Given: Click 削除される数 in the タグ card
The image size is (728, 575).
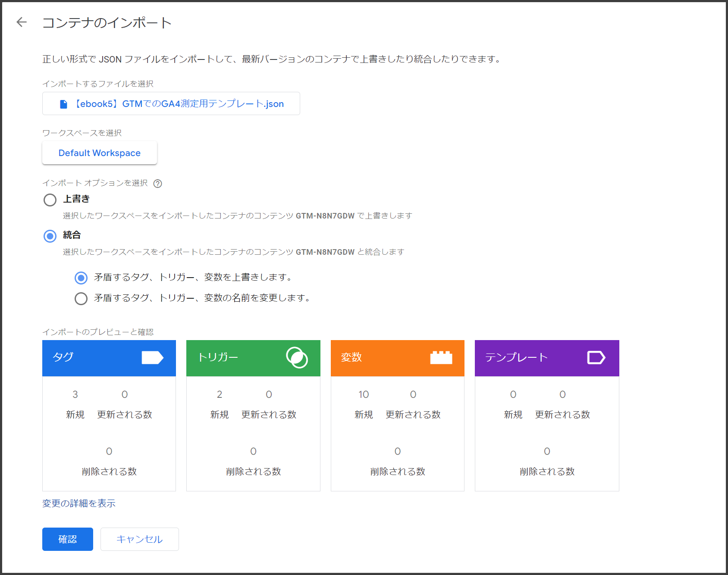Looking at the screenshot, I should point(109,472).
